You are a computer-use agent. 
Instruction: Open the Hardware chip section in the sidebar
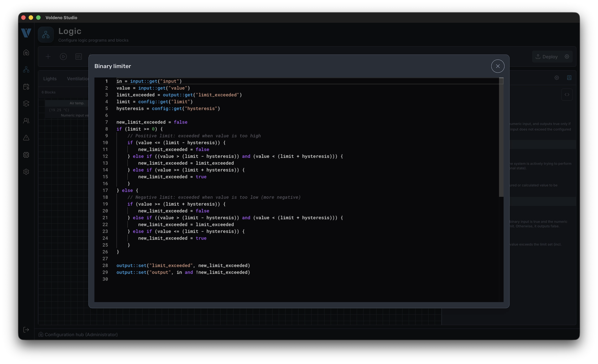tap(26, 154)
